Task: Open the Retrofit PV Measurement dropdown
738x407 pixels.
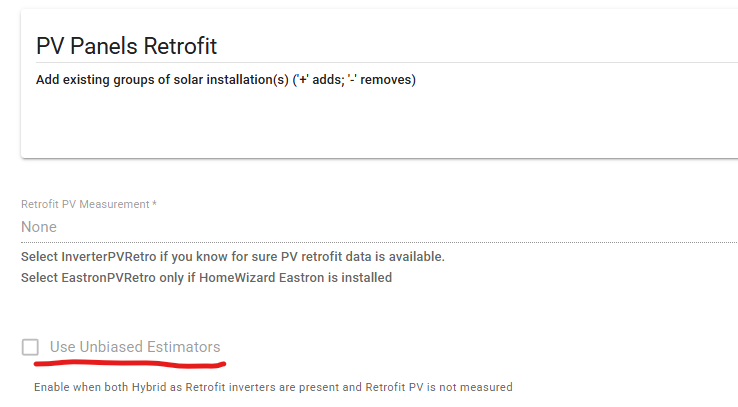Action: coord(378,227)
